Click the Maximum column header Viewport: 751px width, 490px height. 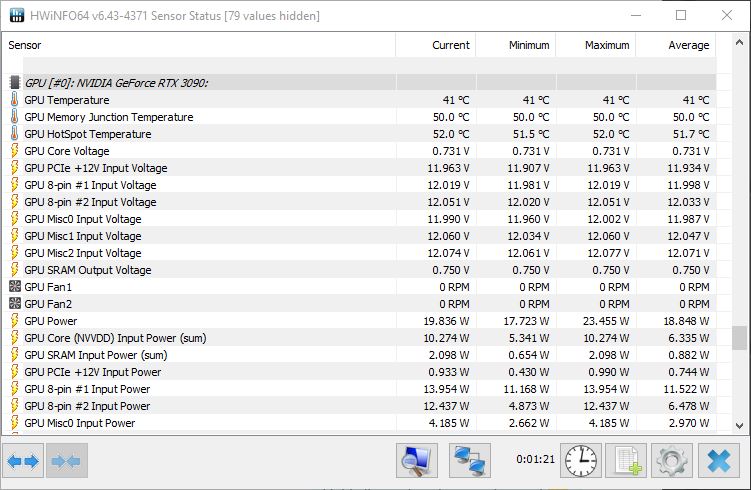[x=595, y=45]
